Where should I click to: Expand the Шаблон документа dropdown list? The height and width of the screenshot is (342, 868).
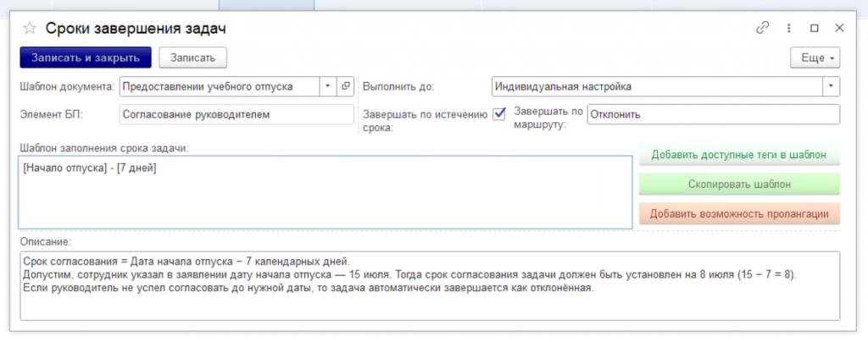point(327,86)
